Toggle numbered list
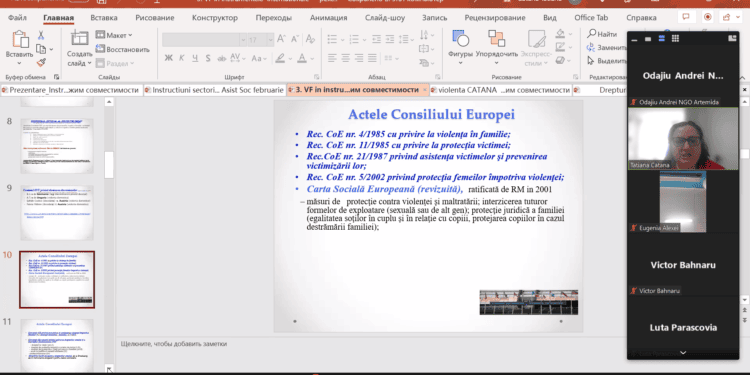This screenshot has height=375, width=750. [354, 39]
